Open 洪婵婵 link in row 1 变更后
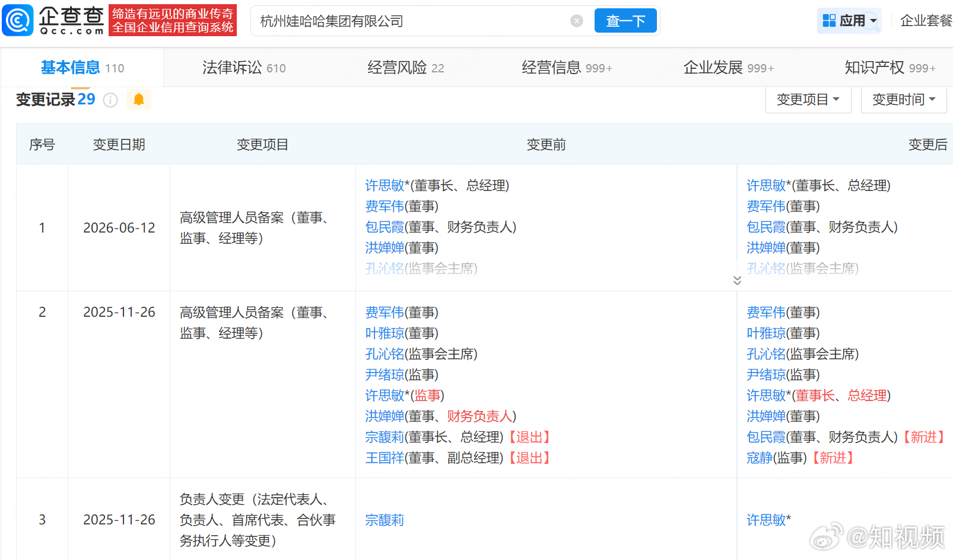Screen dimensions: 953x560 766,248
